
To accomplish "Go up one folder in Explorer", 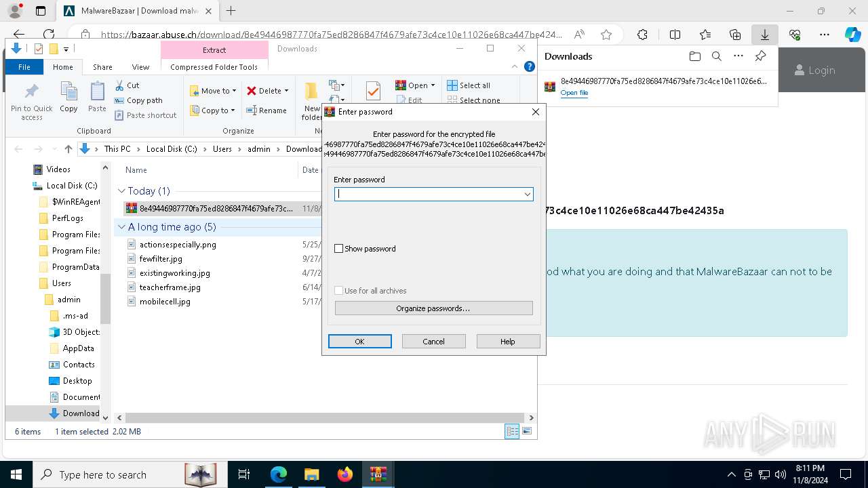I will click(68, 149).
